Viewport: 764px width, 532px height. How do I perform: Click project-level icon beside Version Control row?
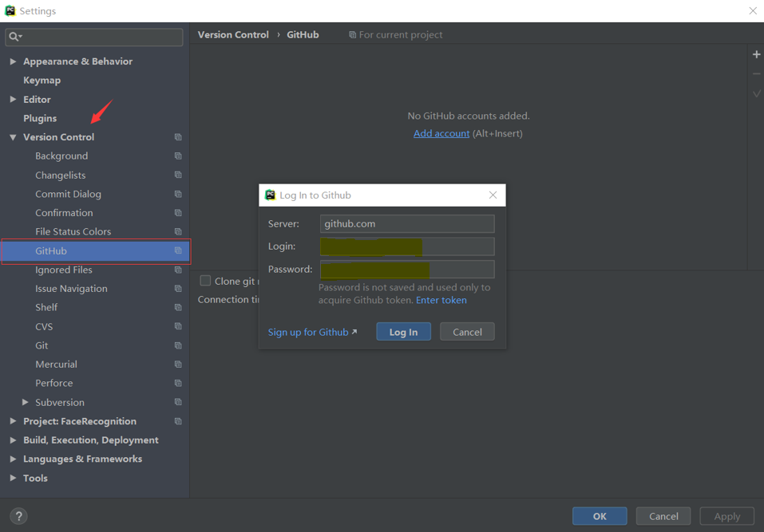[x=178, y=137]
